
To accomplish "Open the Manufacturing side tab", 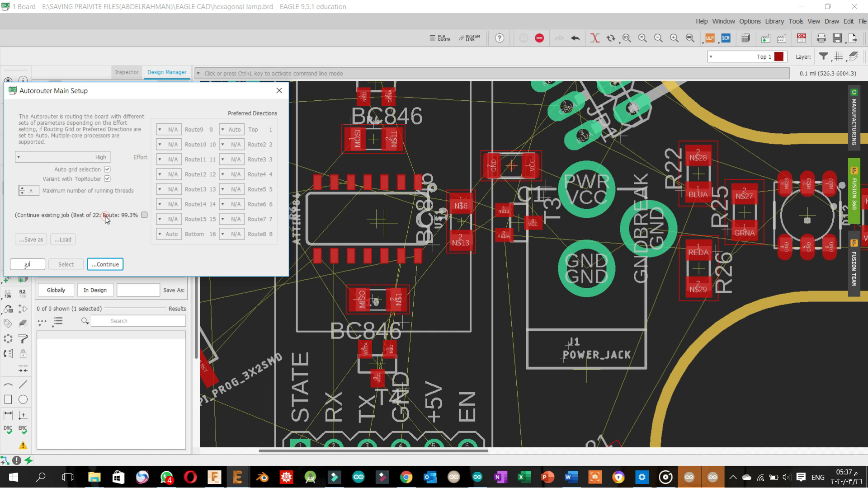I will coord(854,117).
